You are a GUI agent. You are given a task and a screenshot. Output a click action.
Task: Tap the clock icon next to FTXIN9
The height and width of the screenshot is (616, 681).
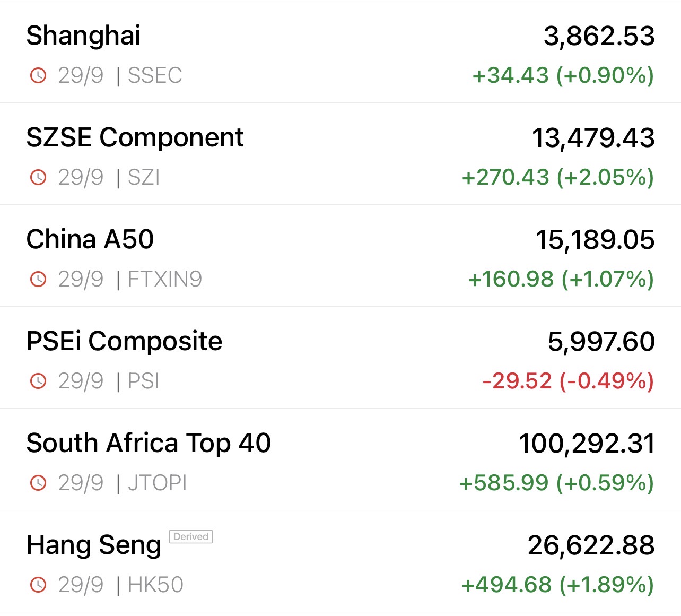(38, 280)
